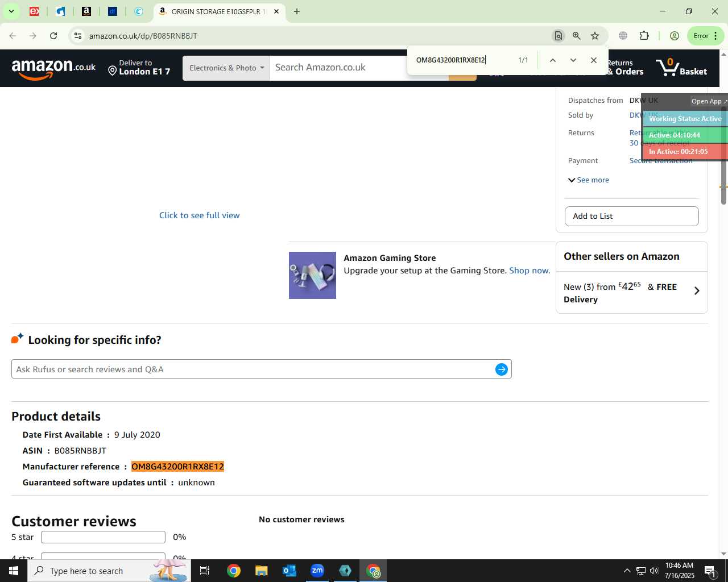The width and height of the screenshot is (728, 582).
Task: Open the Windows Start menu
Action: (x=14, y=571)
